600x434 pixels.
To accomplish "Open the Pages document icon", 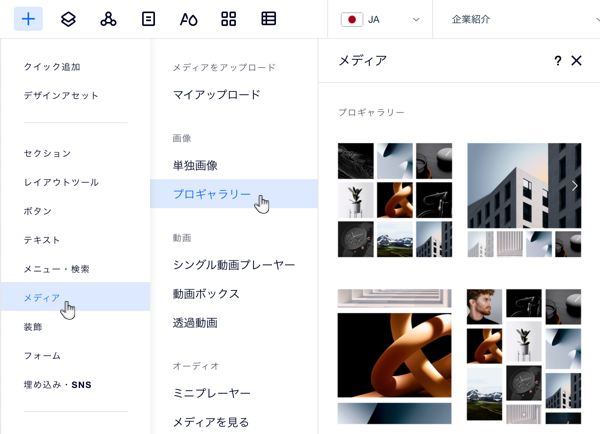I will [148, 19].
